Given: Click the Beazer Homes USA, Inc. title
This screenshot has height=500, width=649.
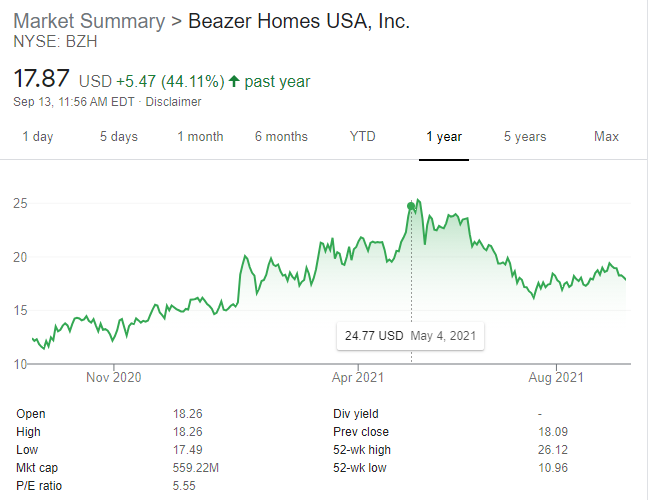Looking at the screenshot, I should coord(299,21).
